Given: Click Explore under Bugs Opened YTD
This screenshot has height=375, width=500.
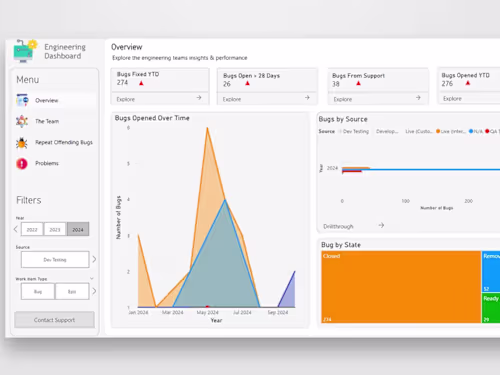Looking at the screenshot, I should [x=452, y=99].
